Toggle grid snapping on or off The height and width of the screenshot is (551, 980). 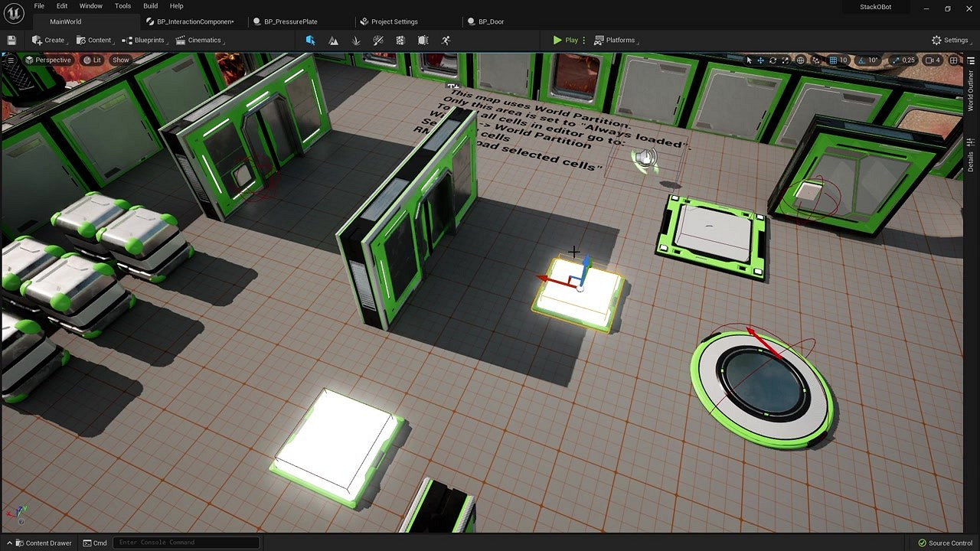pyautogui.click(x=833, y=60)
